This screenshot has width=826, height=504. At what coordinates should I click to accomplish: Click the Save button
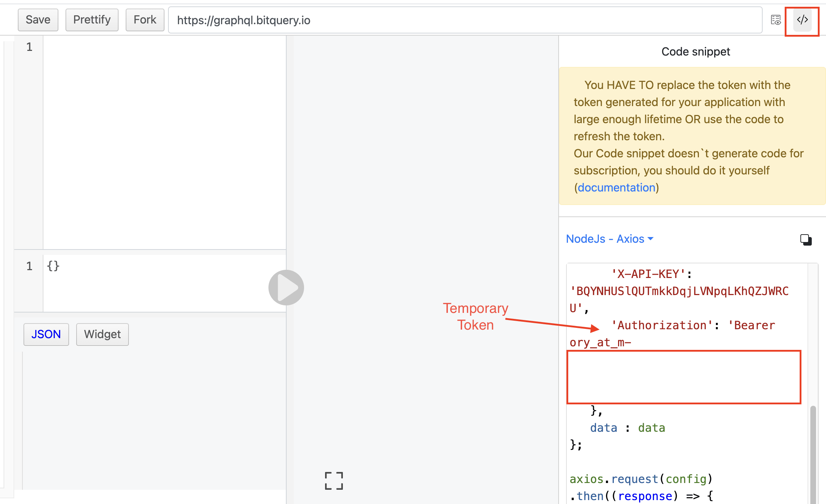[x=38, y=20]
